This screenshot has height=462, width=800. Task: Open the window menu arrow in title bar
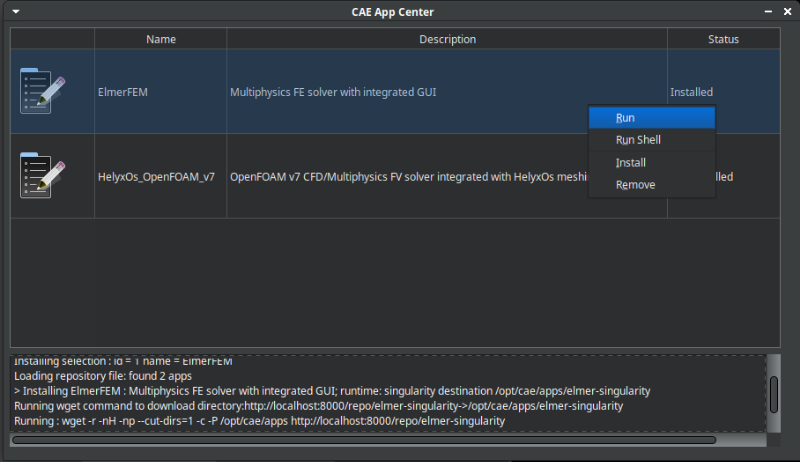(16, 11)
